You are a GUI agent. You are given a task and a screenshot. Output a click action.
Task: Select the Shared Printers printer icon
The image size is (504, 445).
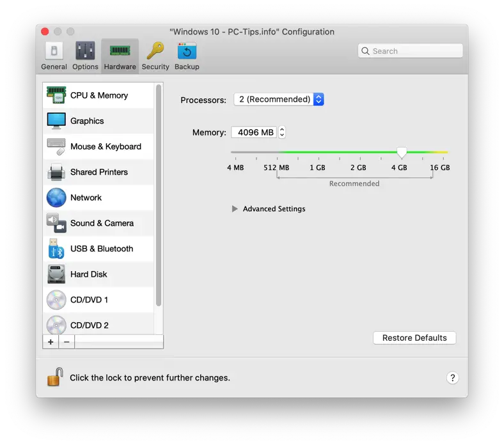(x=56, y=172)
